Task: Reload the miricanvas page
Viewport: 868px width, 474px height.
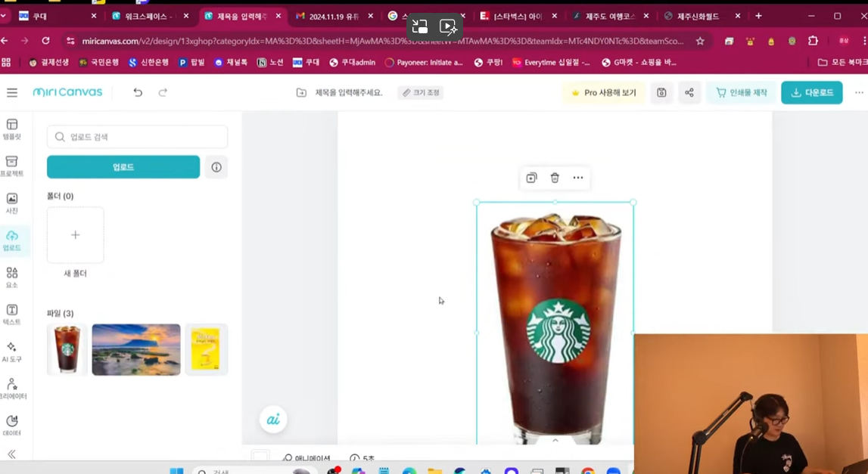Action: tap(45, 40)
